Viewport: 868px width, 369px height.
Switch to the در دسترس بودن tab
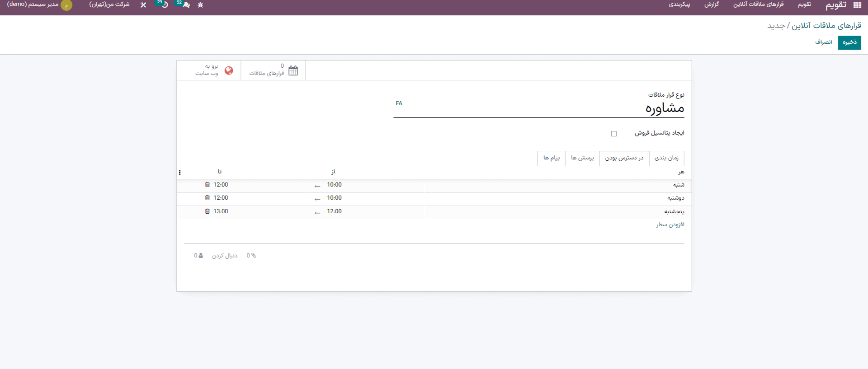click(624, 158)
